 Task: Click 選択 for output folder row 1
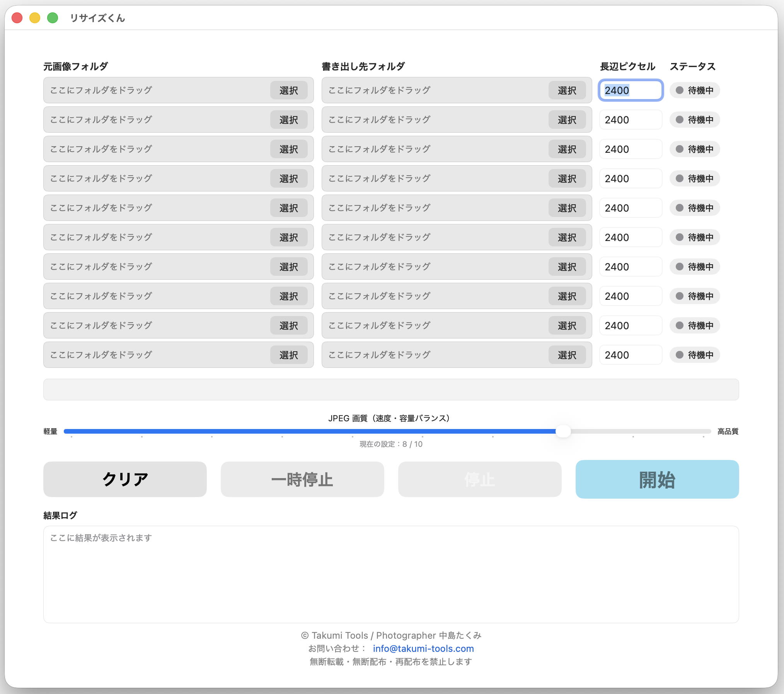pyautogui.click(x=567, y=91)
